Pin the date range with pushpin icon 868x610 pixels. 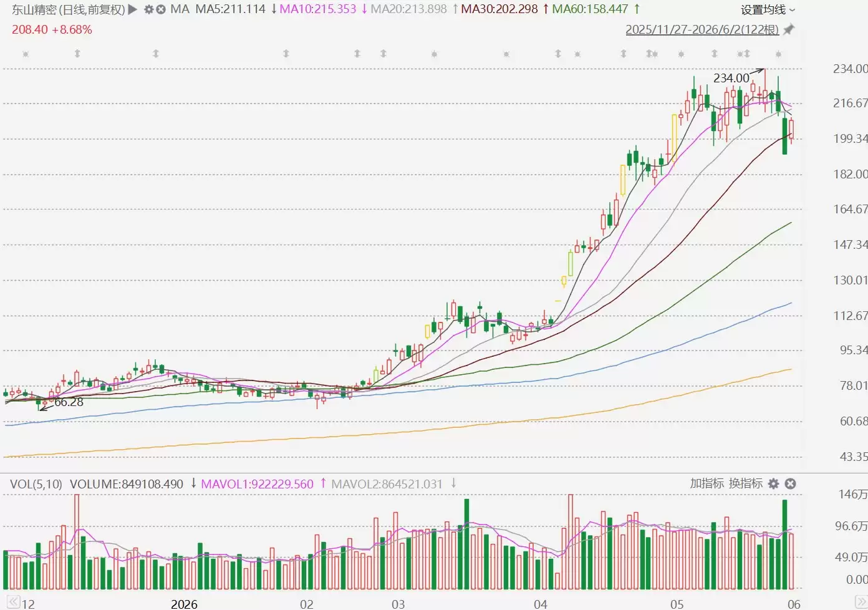point(789,29)
